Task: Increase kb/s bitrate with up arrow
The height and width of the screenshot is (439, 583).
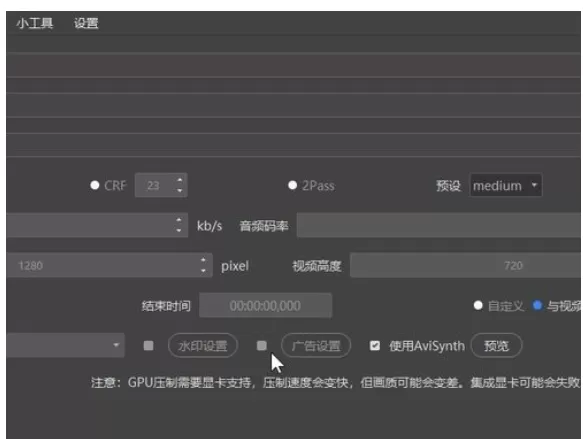Action: 179,220
